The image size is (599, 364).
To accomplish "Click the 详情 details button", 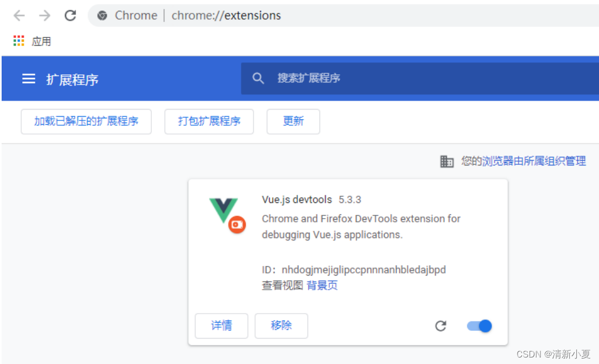I will pyautogui.click(x=221, y=325).
